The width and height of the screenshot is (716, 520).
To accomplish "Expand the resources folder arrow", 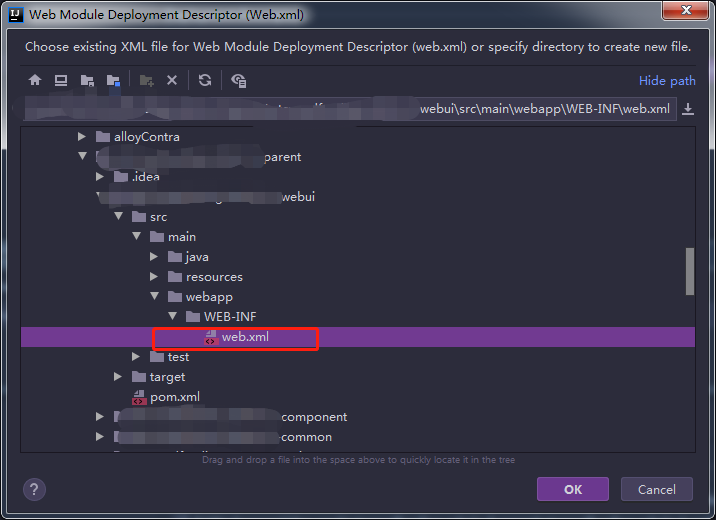I will [154, 276].
